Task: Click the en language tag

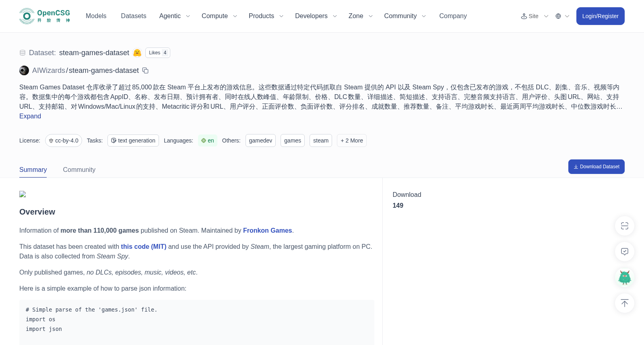Action: 208,140
